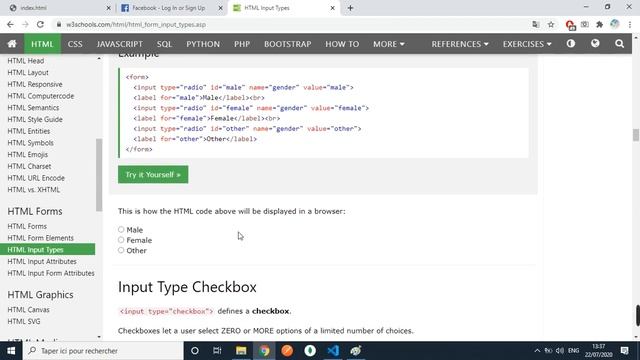Open Chrome extensions puzzle icon

599,24
